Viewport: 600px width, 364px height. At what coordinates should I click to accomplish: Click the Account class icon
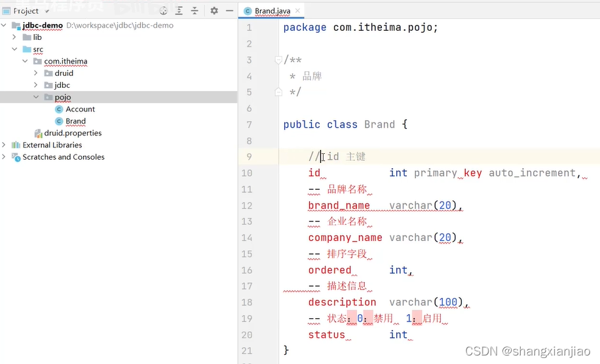coord(59,109)
